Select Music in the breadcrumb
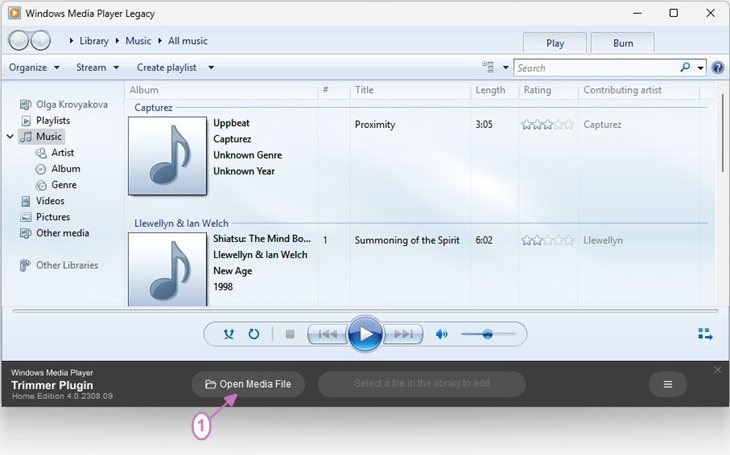 138,41
